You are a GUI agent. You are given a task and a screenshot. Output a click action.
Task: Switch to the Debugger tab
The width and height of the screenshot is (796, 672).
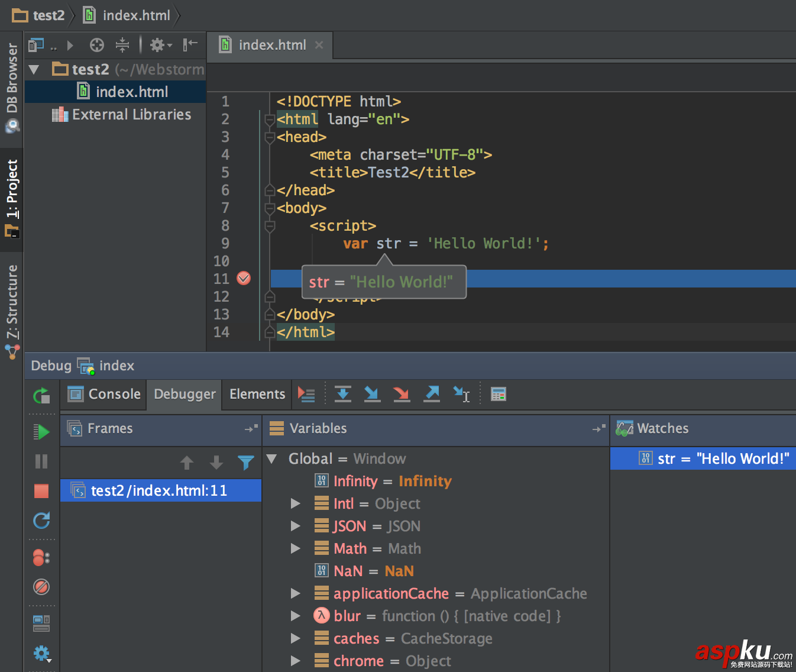tap(185, 395)
